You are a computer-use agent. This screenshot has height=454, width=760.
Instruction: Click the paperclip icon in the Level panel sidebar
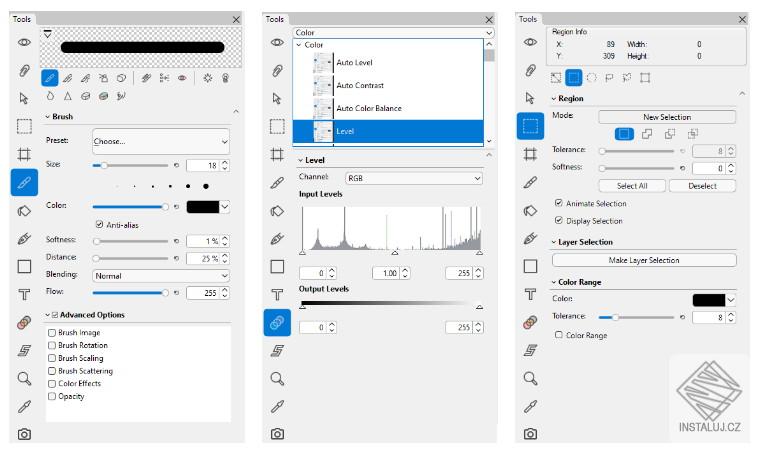pos(277,71)
